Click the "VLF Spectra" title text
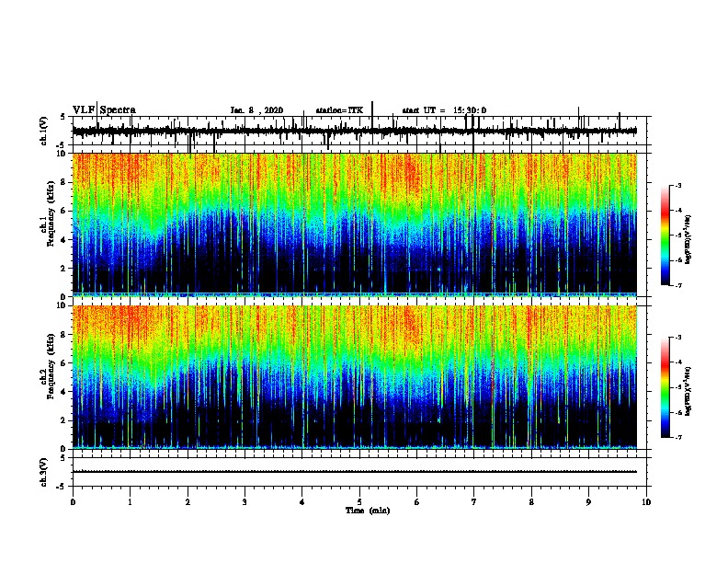The height and width of the screenshot is (563, 728). [104, 110]
